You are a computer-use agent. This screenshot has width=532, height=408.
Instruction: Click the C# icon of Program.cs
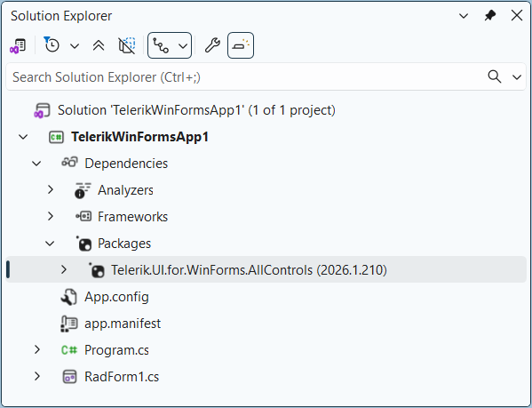tap(69, 350)
